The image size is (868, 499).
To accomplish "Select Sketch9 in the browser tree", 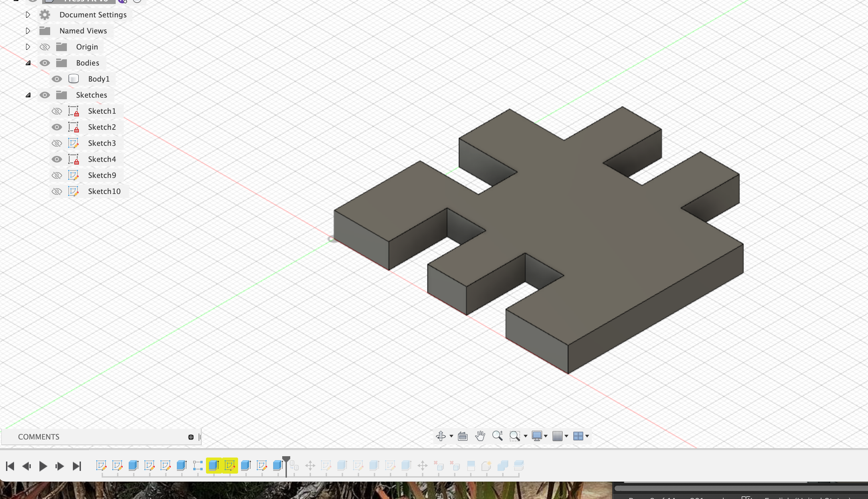I will 102,175.
